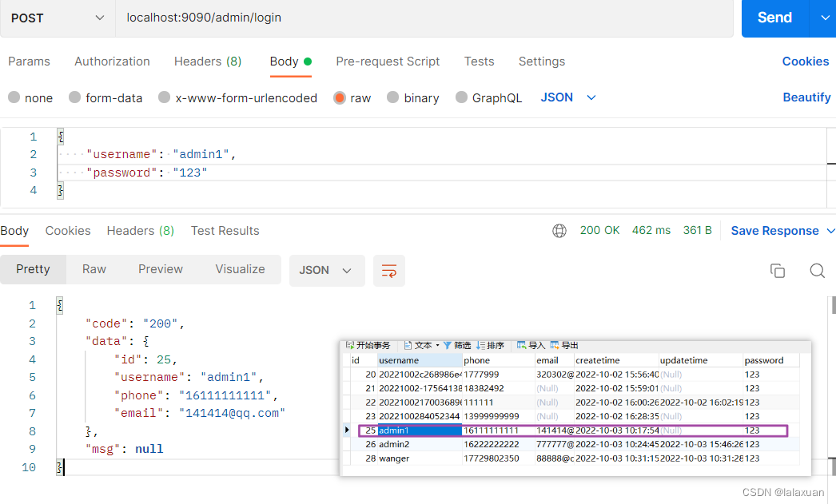
Task: Select the binary body type
Action: [x=413, y=97]
